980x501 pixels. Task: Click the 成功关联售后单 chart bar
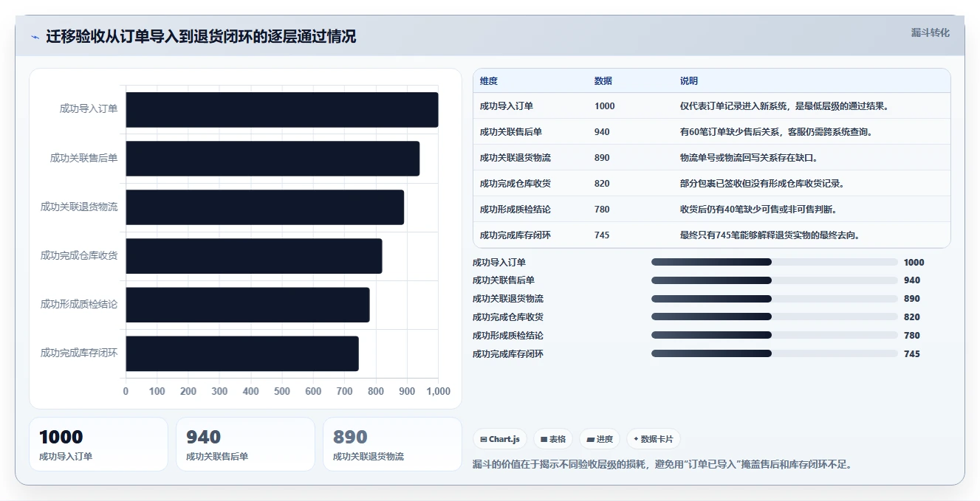pos(273,158)
